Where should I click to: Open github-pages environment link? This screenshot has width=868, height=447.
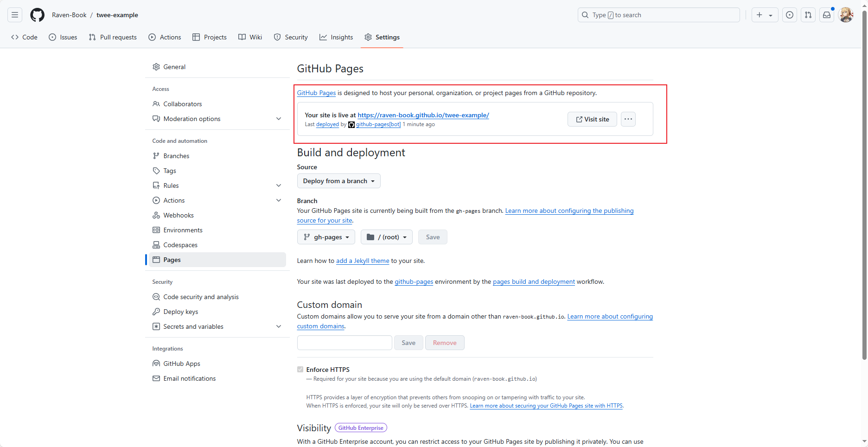click(414, 281)
